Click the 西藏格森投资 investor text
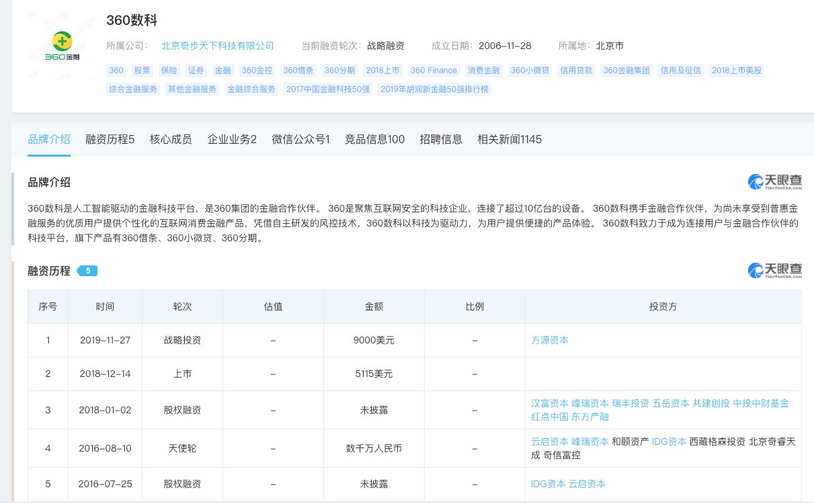The height and width of the screenshot is (504, 814). tap(718, 442)
